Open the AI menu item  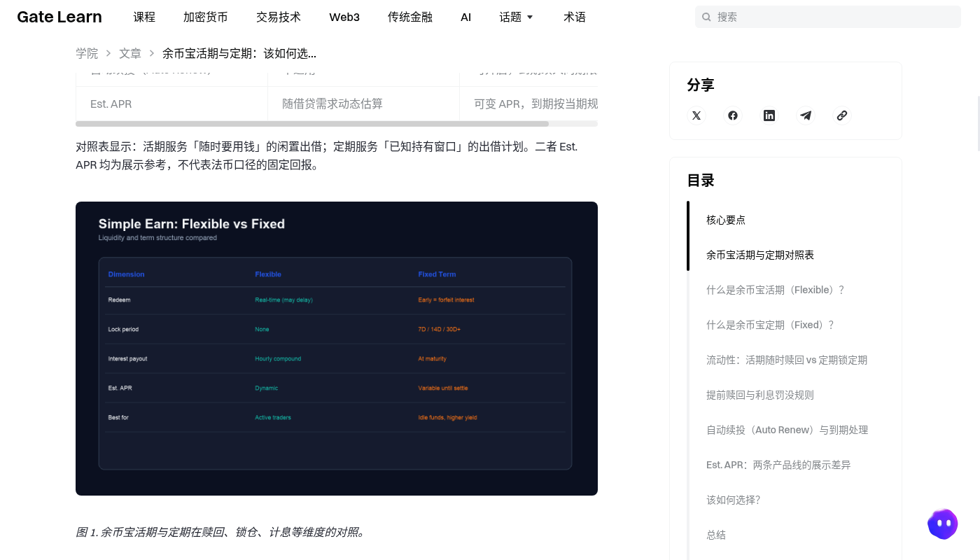pyautogui.click(x=466, y=17)
